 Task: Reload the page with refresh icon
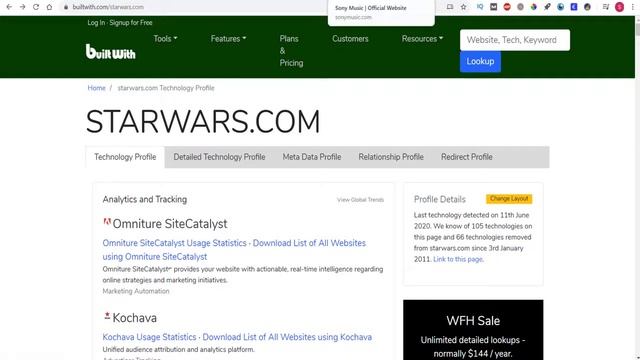(36, 7)
